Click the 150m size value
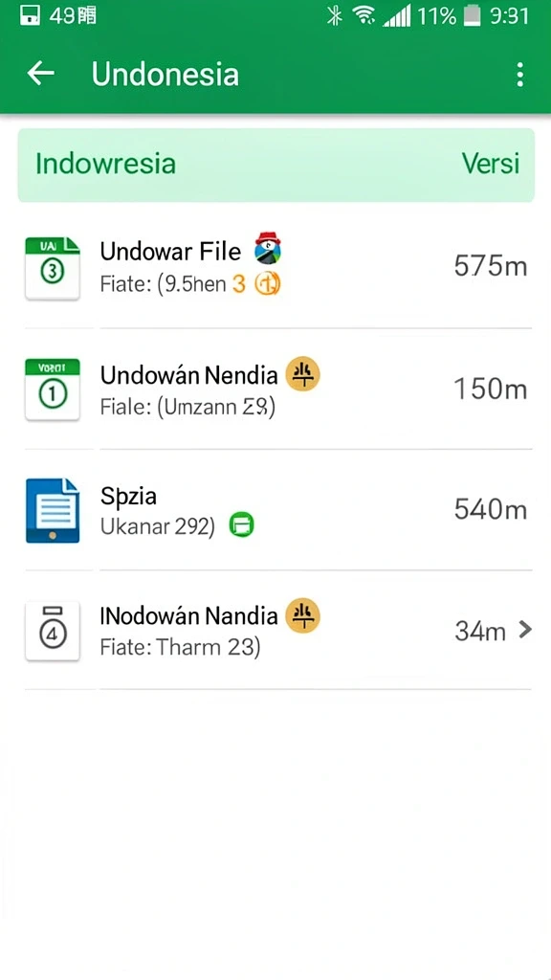This screenshot has height=980, width=551. coord(491,390)
